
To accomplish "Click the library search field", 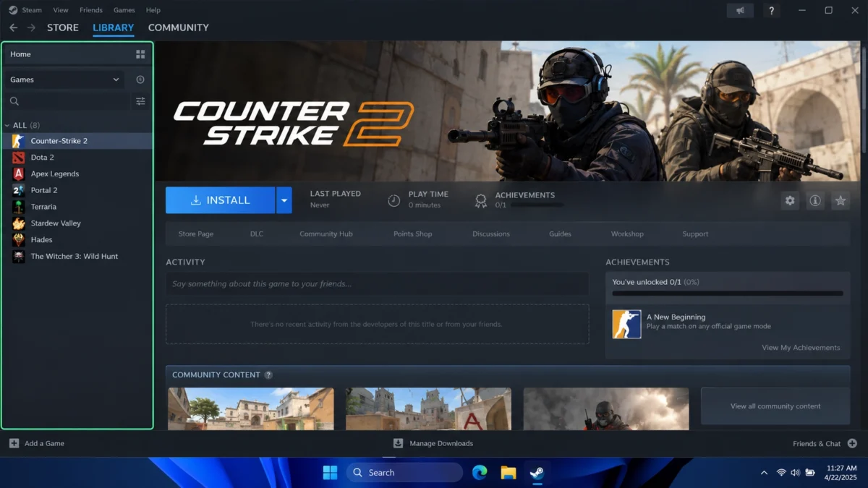I will coord(67,101).
